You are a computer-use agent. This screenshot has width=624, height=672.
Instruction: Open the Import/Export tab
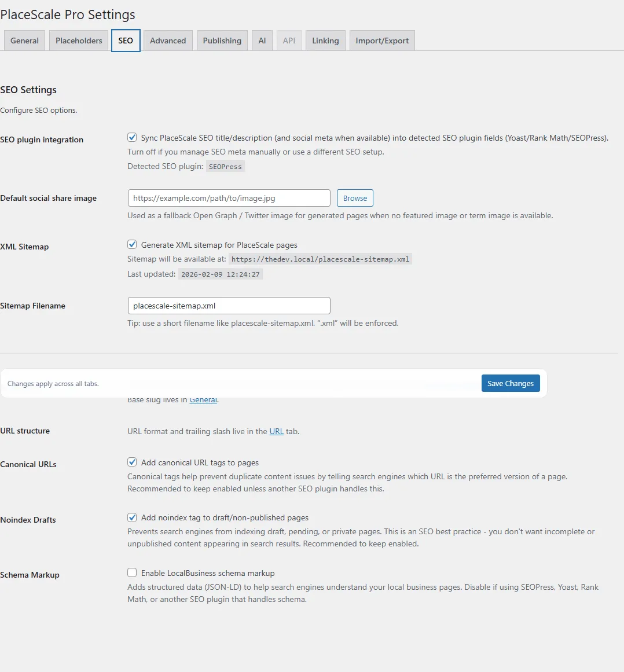pyautogui.click(x=381, y=40)
